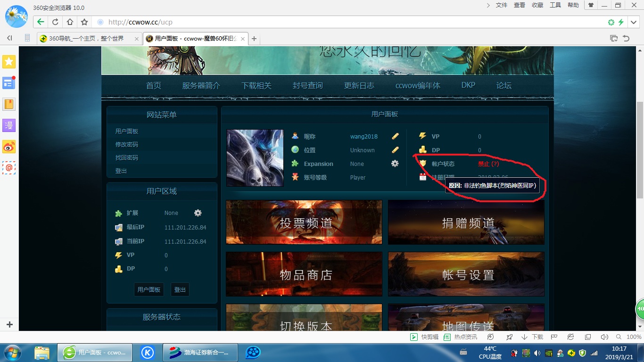Open the 封号查询 navigation item
This screenshot has width=644, height=362.
coord(308,85)
